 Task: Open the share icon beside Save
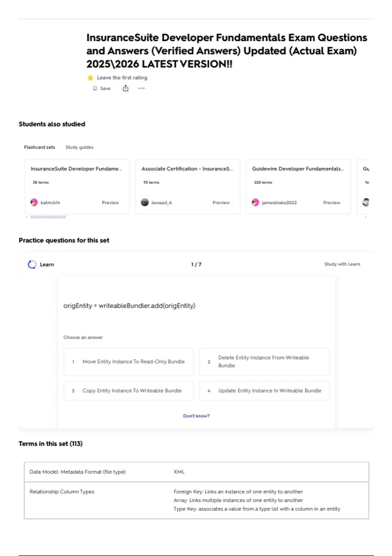[125, 88]
